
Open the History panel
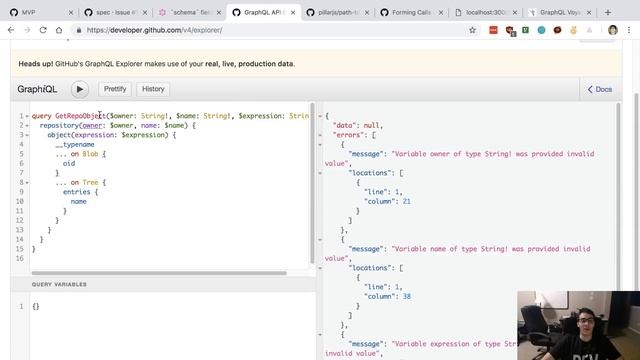pos(153,89)
